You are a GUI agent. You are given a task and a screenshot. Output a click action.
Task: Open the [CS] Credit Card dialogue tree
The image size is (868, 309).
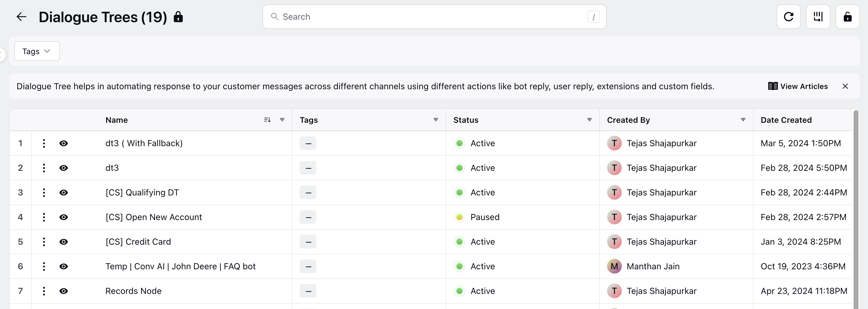click(x=138, y=242)
